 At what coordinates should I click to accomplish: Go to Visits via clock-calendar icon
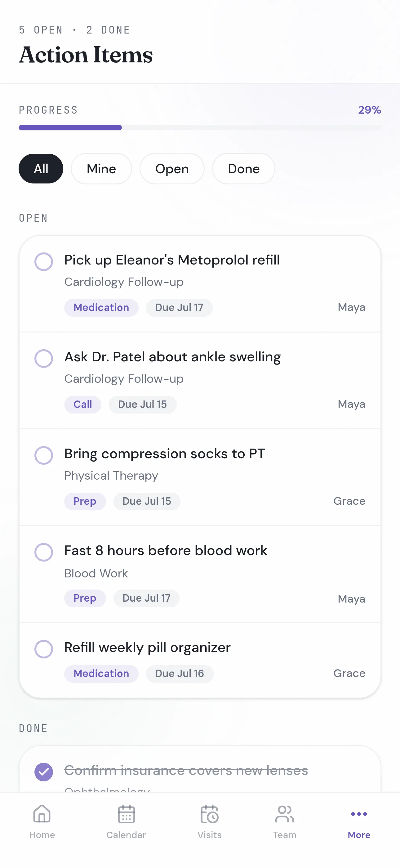point(209,814)
